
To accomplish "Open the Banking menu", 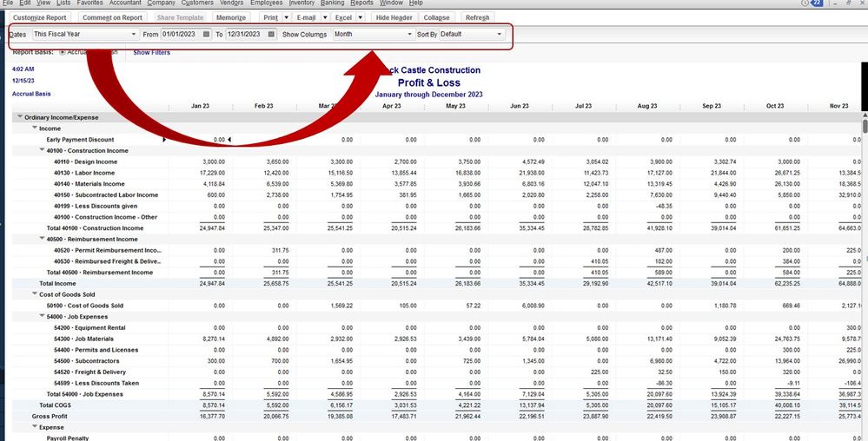I will click(332, 3).
